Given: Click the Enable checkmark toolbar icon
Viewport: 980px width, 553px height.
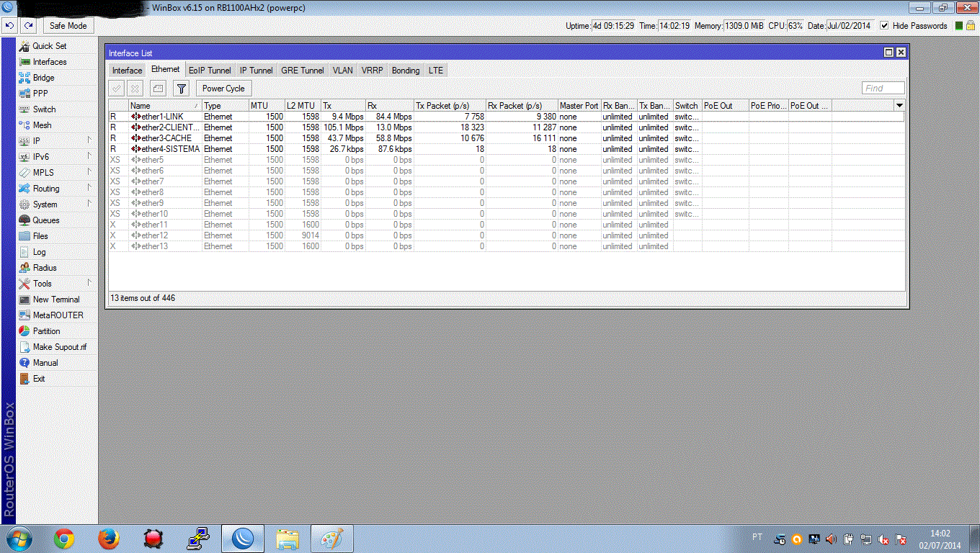Looking at the screenshot, I should (x=116, y=89).
